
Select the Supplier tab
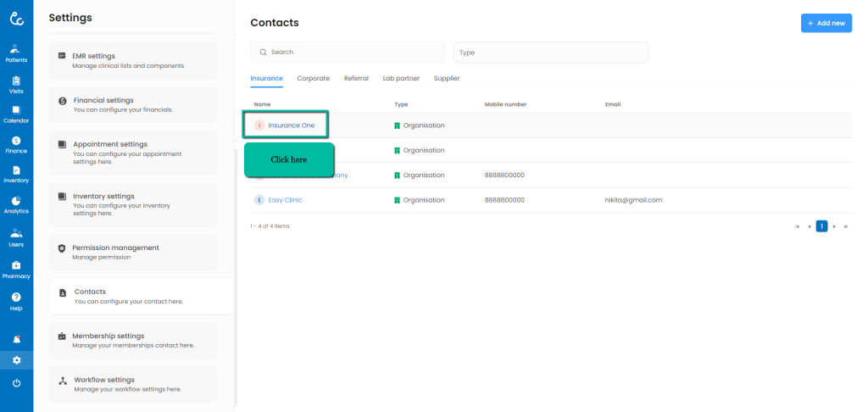pos(447,78)
